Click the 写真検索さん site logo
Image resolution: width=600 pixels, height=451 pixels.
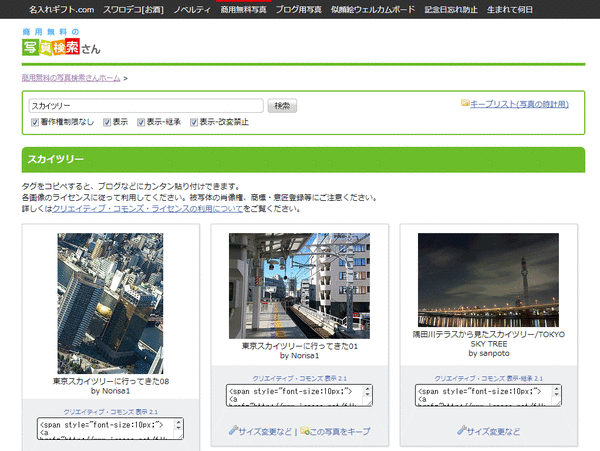pyautogui.click(x=61, y=42)
